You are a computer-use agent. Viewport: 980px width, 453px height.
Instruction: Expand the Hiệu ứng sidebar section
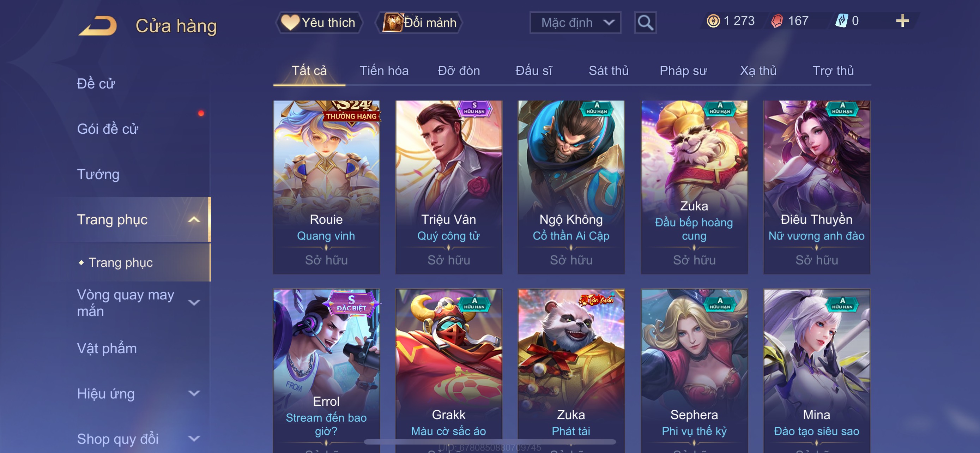194,393
